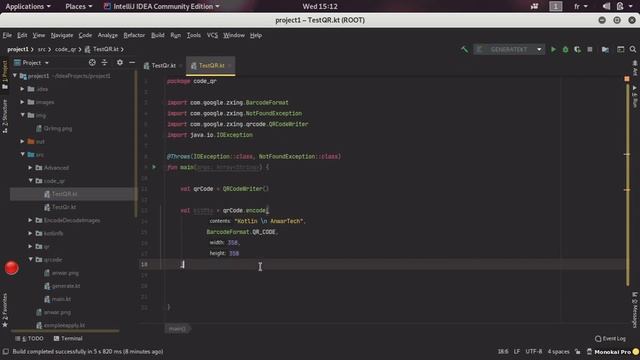The image size is (640, 360).
Task: Click the 4 spaces indent setting
Action: tap(558, 351)
